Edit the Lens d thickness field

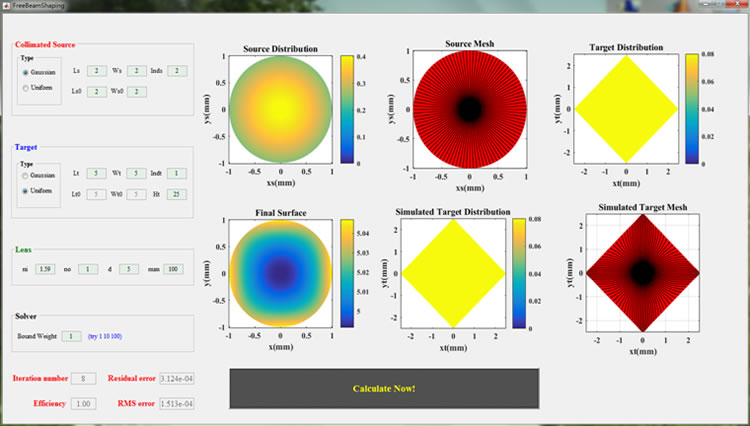pyautogui.click(x=129, y=269)
